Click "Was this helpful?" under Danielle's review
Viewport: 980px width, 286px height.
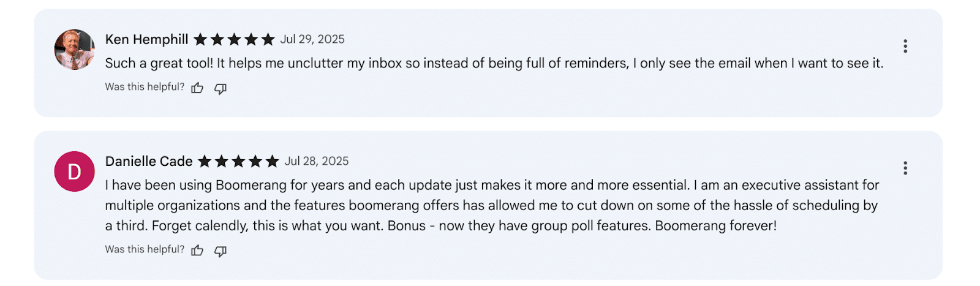coord(145,249)
